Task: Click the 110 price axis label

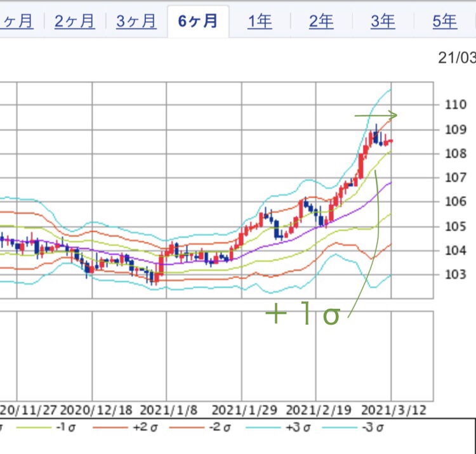Action: [456, 105]
